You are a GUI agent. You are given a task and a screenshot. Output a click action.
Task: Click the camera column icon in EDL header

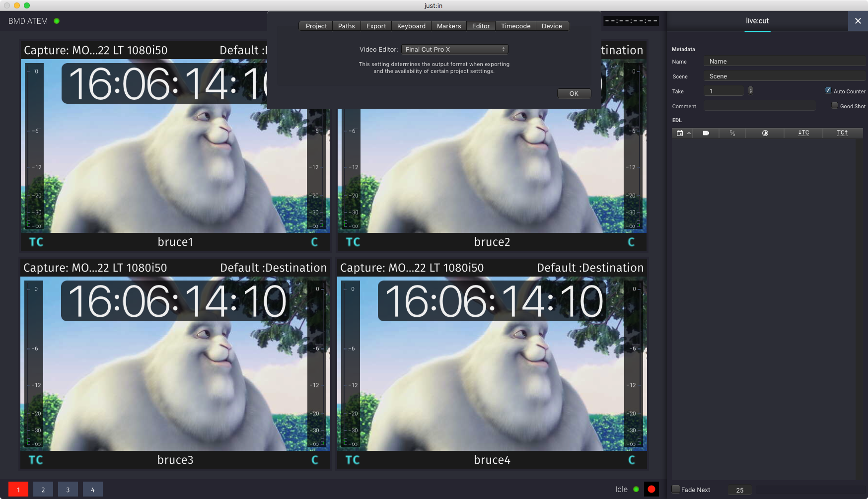click(x=706, y=133)
